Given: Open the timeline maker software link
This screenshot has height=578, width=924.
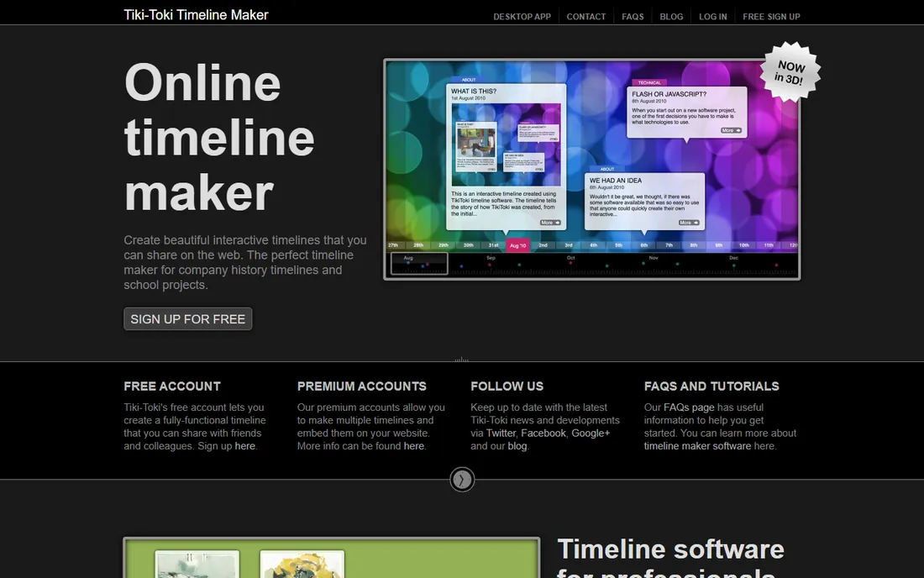Looking at the screenshot, I should click(697, 446).
